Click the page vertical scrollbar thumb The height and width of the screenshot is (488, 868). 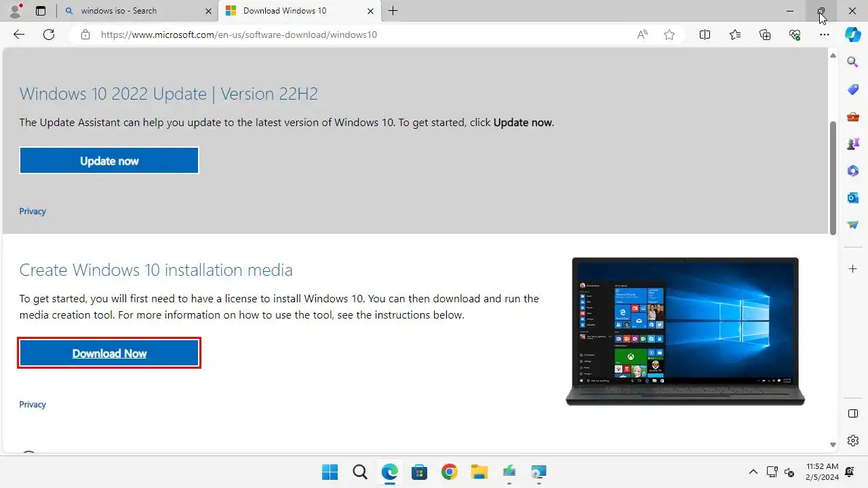click(x=833, y=178)
